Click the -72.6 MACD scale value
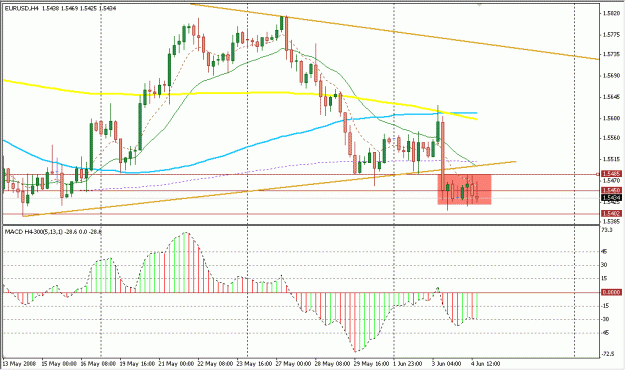 pyautogui.click(x=607, y=354)
